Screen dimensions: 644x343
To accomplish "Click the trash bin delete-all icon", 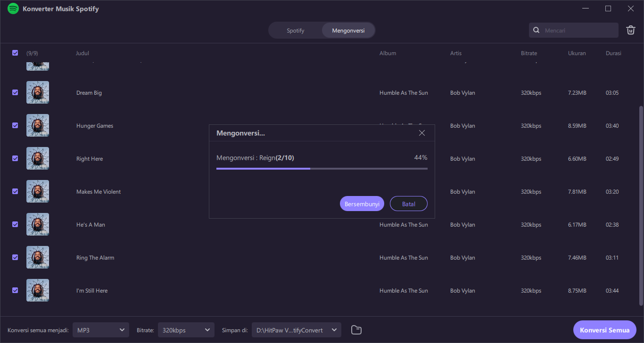I will 630,30.
